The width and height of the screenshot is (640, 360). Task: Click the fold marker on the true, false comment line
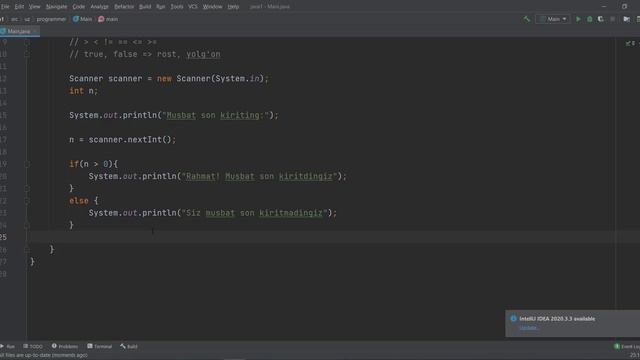(x=27, y=54)
